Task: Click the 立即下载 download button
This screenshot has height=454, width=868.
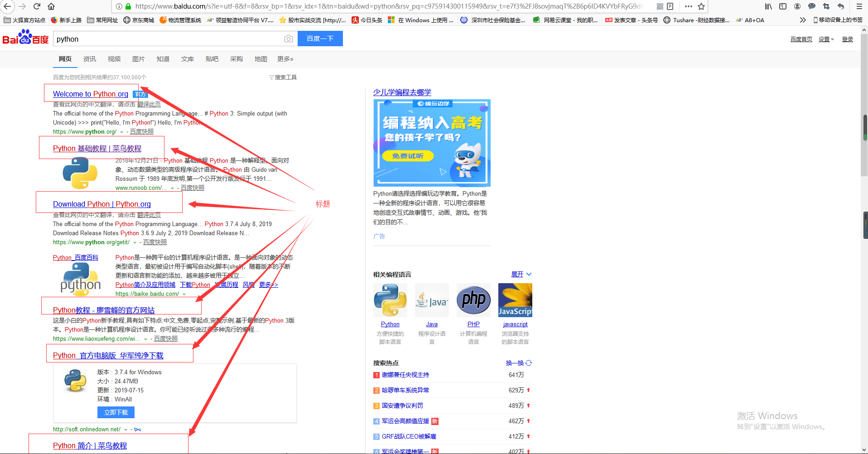Action: [116, 412]
